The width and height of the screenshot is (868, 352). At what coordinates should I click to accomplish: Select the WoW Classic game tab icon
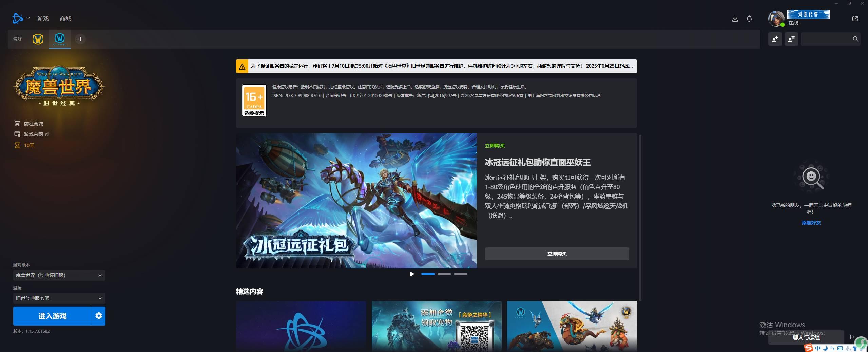pyautogui.click(x=60, y=39)
